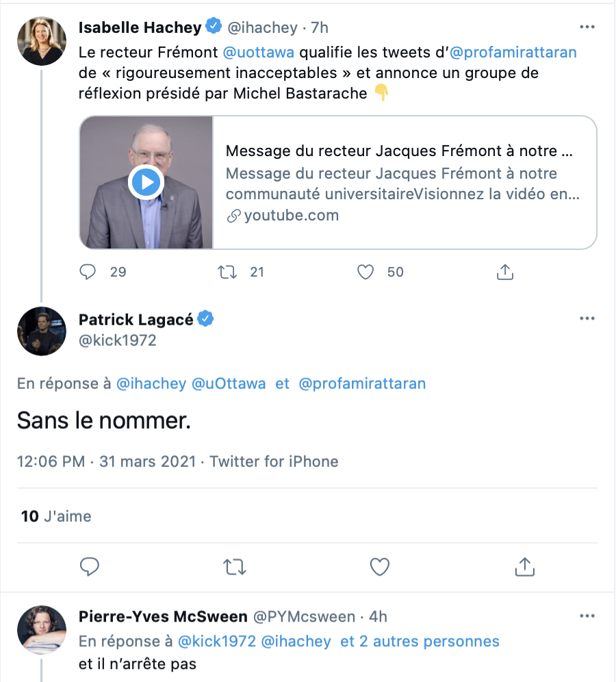This screenshot has height=682, width=616.
Task: Open more options for Pierre-Yves McSween's reply
Action: pyautogui.click(x=587, y=616)
